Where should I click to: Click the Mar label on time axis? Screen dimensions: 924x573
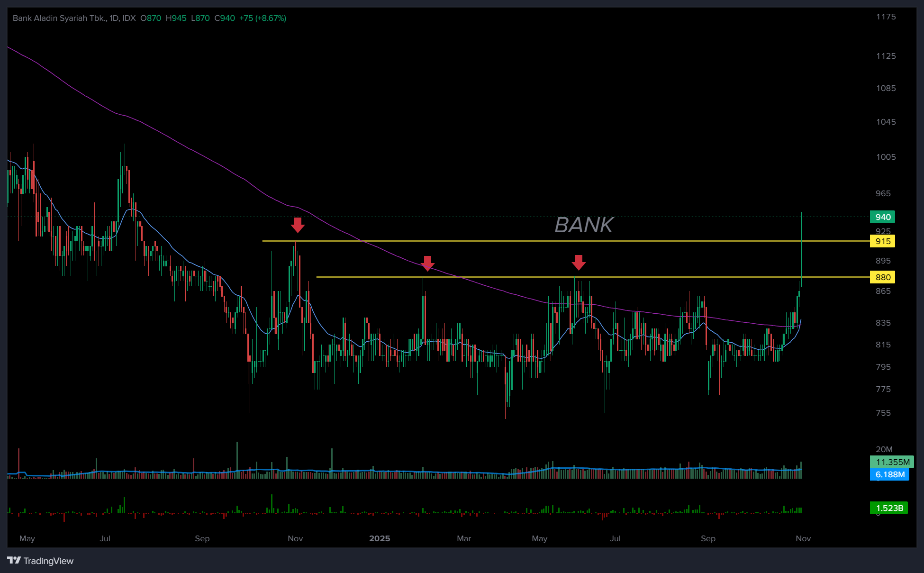tap(464, 538)
